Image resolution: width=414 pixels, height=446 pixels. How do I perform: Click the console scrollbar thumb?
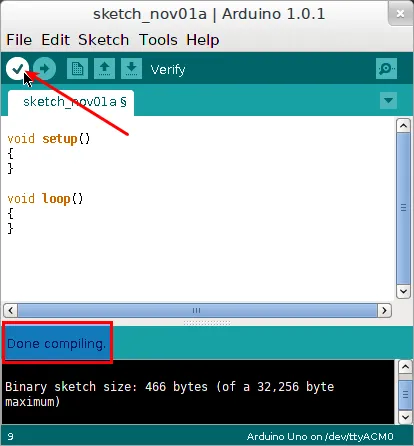click(x=406, y=395)
